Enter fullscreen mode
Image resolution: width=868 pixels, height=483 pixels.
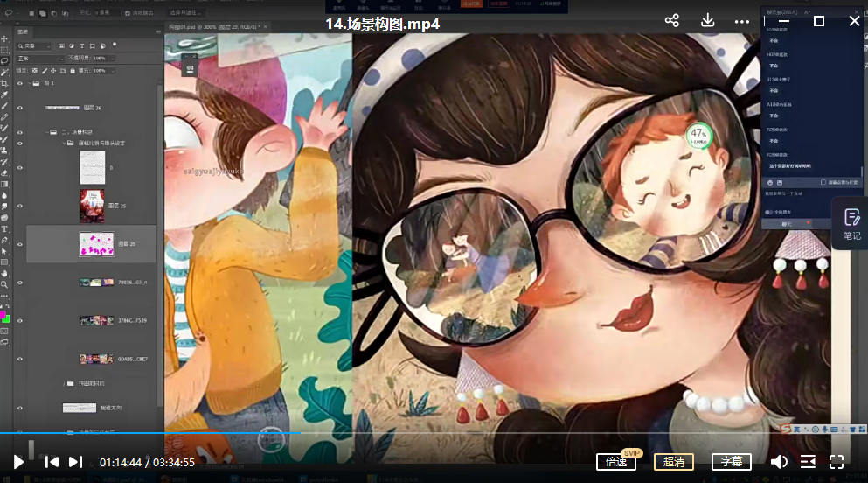837,462
